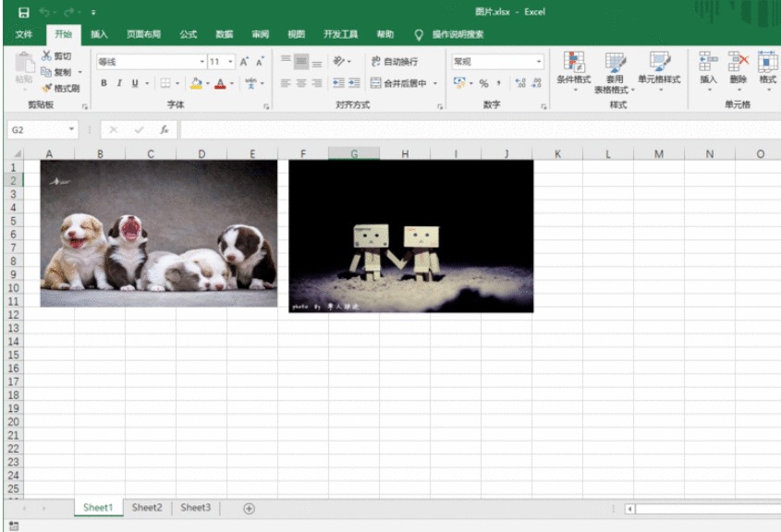The width and height of the screenshot is (781, 532).
Task: Open Conditional Formatting (条件格式)
Action: (x=573, y=69)
